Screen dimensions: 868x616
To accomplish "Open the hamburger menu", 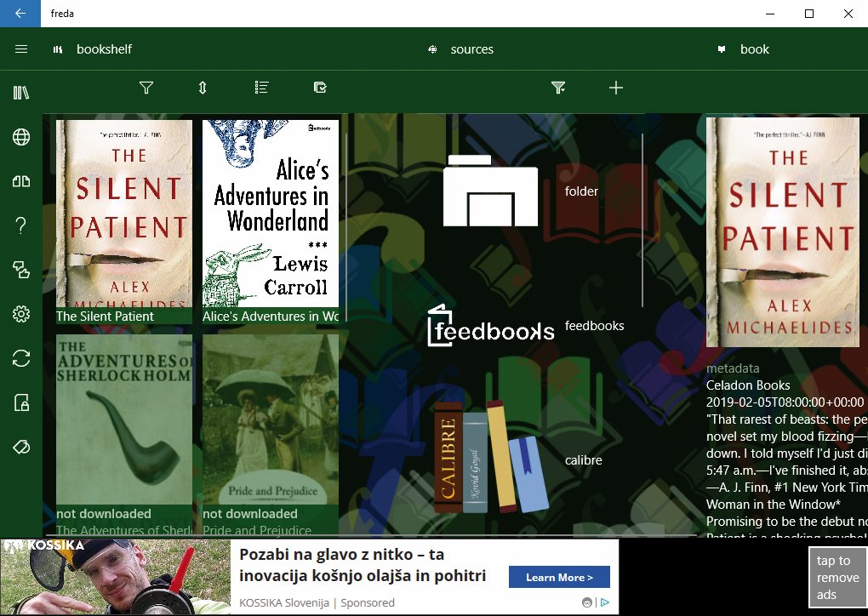I will click(x=21, y=49).
